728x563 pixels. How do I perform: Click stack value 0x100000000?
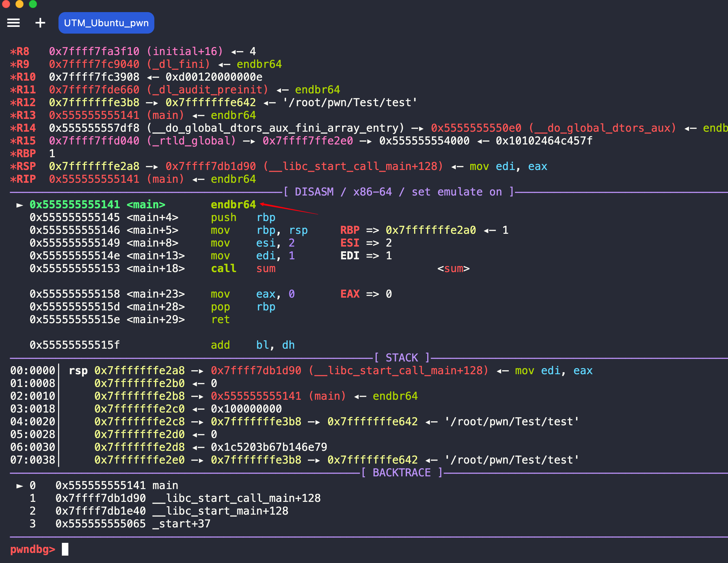pyautogui.click(x=246, y=409)
